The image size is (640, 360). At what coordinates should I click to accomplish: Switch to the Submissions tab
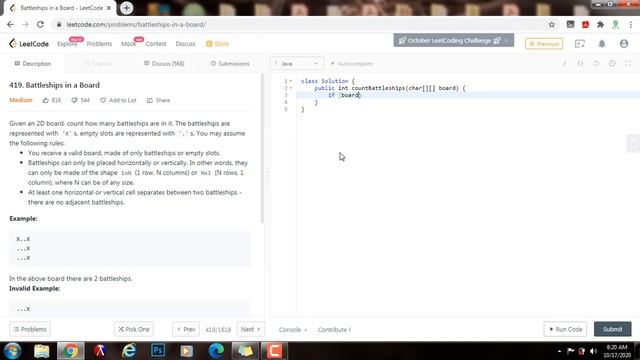click(230, 64)
